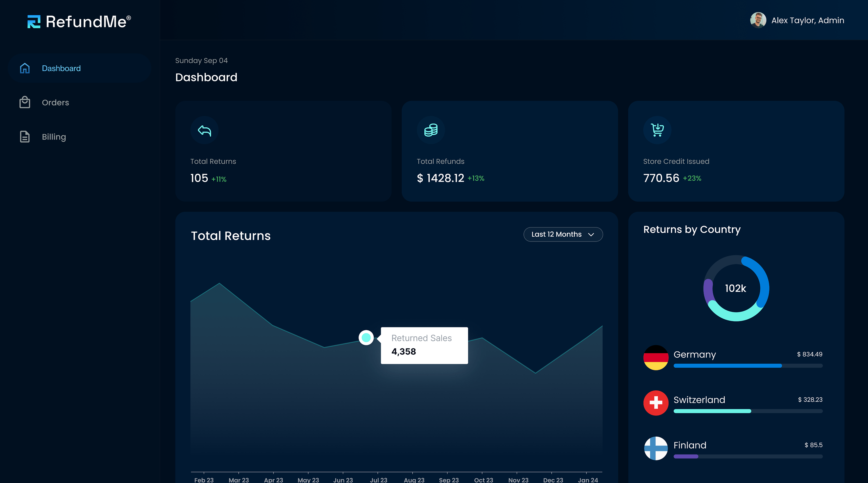Click the Total Returns arrow icon
The image size is (868, 483).
pos(204,130)
